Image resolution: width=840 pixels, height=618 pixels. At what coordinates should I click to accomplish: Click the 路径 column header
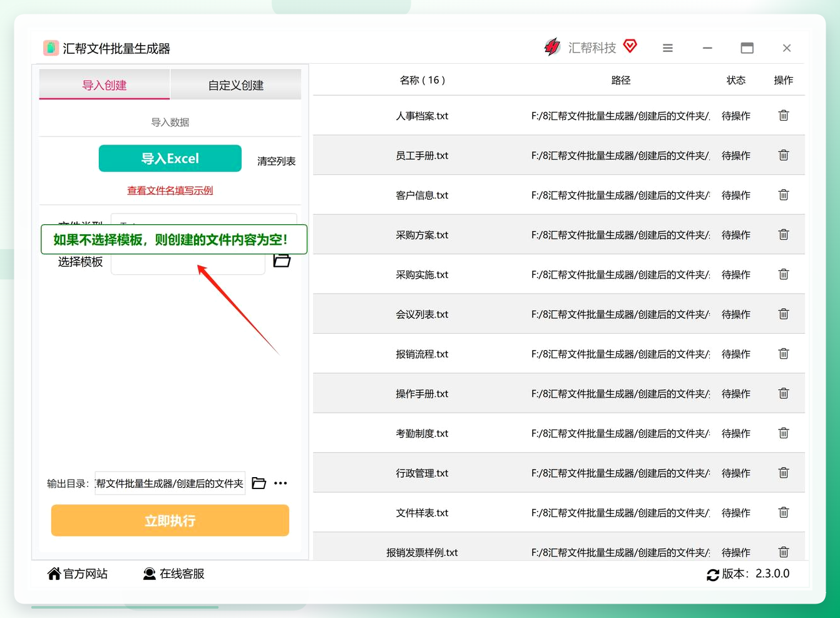coord(621,80)
